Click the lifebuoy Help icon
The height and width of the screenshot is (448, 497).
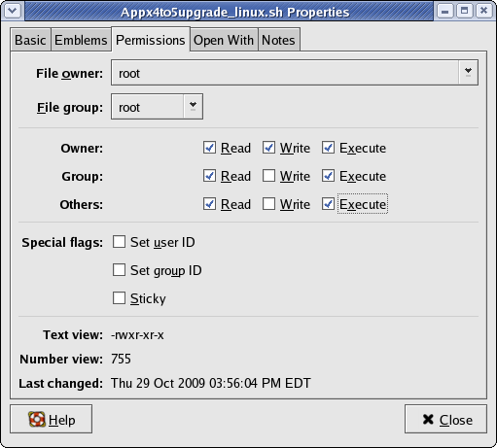click(37, 419)
